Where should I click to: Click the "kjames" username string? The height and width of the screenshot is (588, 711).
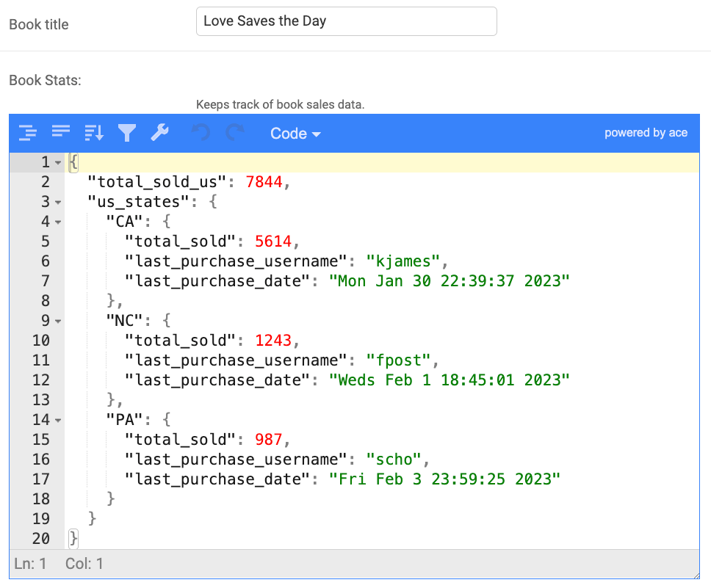(x=404, y=261)
